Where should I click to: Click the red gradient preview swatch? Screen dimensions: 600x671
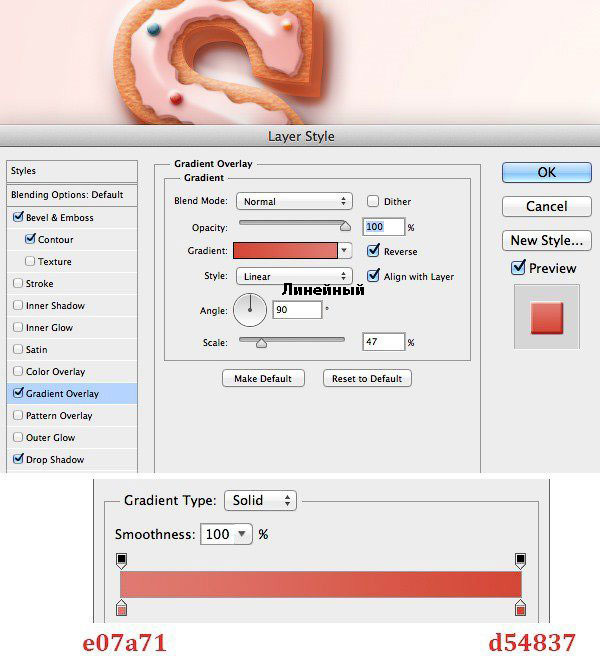click(x=285, y=250)
